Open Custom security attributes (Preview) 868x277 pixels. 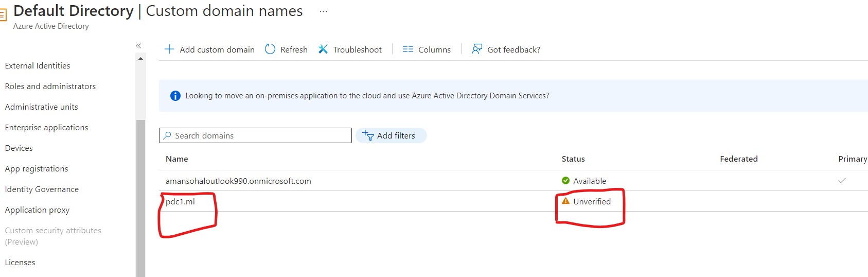click(x=53, y=236)
